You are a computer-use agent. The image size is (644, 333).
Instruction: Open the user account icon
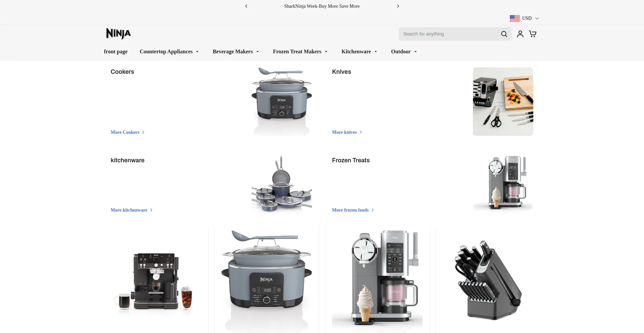pyautogui.click(x=520, y=34)
